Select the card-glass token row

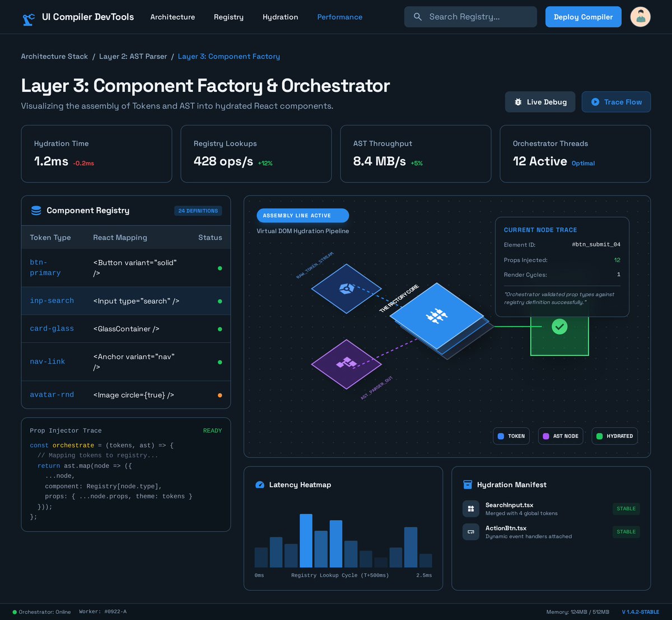126,329
